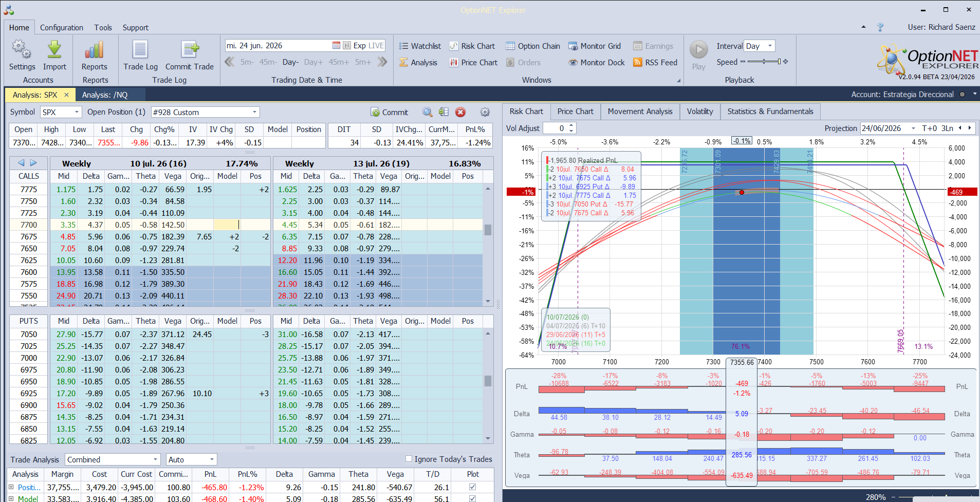Image resolution: width=980 pixels, height=502 pixels.
Task: Open the Volatility tab
Action: tap(700, 111)
